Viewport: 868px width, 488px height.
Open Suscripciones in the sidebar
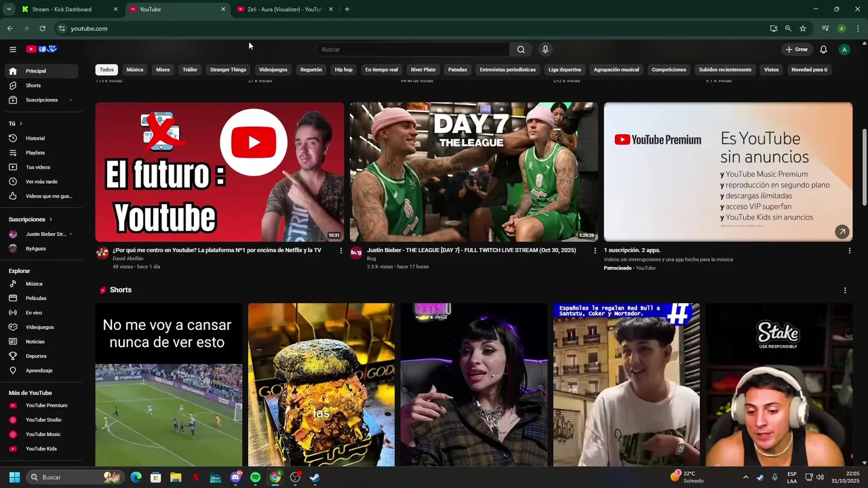tap(41, 100)
